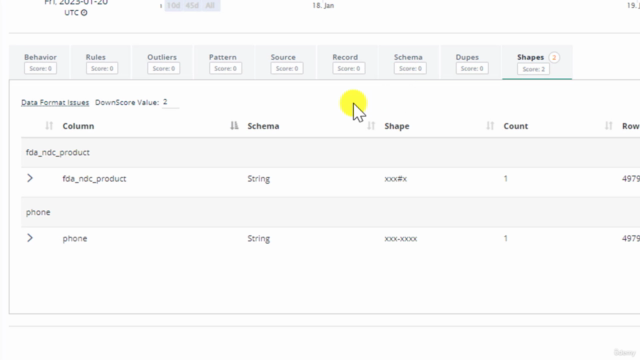
Task: Click Score: 2 under Shapes
Action: pyautogui.click(x=533, y=69)
